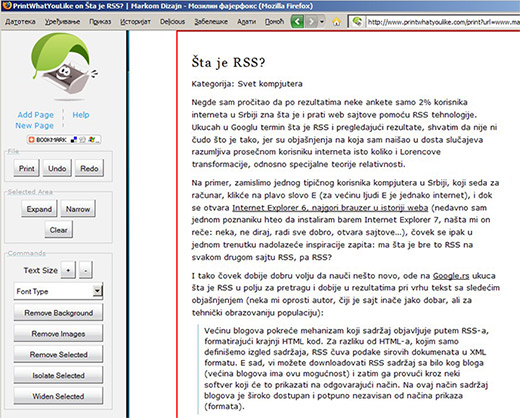Screen dimensions: 520x418
Task: Click the quoted paragraph starting 'Većinu blogova'
Action: (x=346, y=368)
